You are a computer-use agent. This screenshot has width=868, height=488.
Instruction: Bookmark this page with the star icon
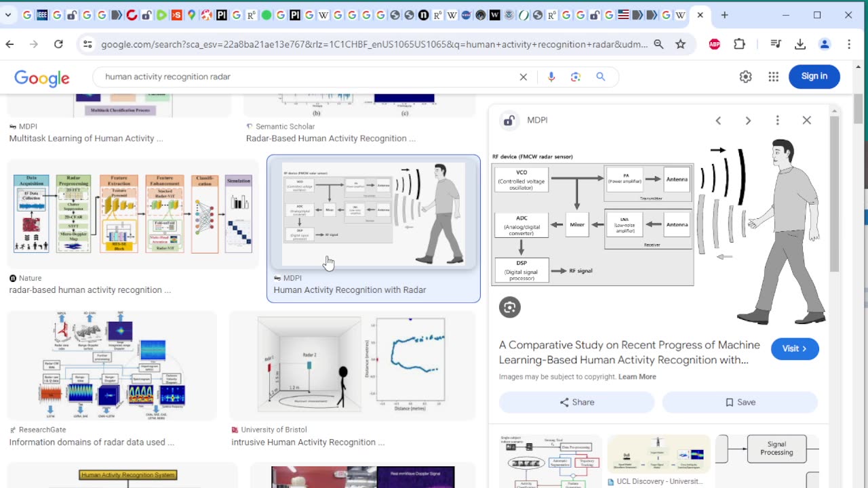pyautogui.click(x=680, y=44)
